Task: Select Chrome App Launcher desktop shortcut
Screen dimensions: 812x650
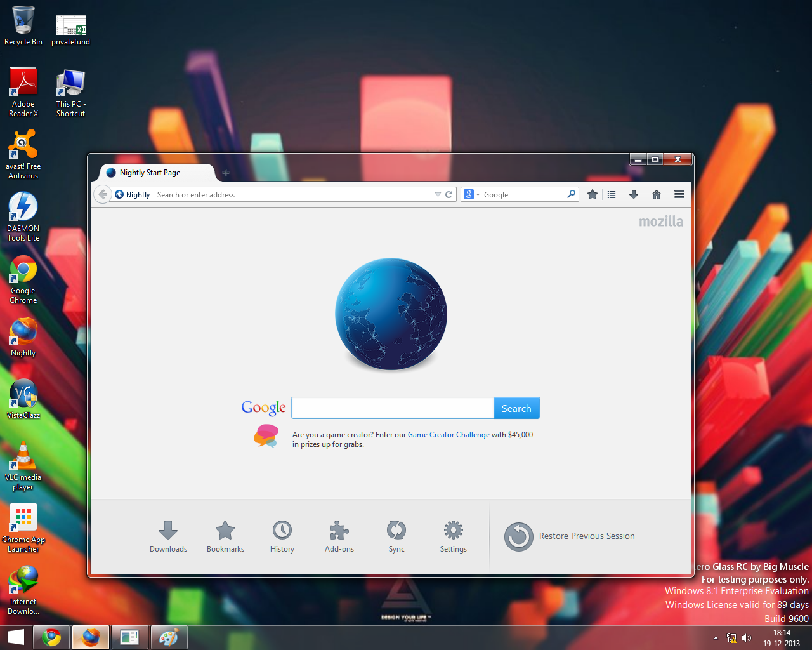Action: click(23, 529)
